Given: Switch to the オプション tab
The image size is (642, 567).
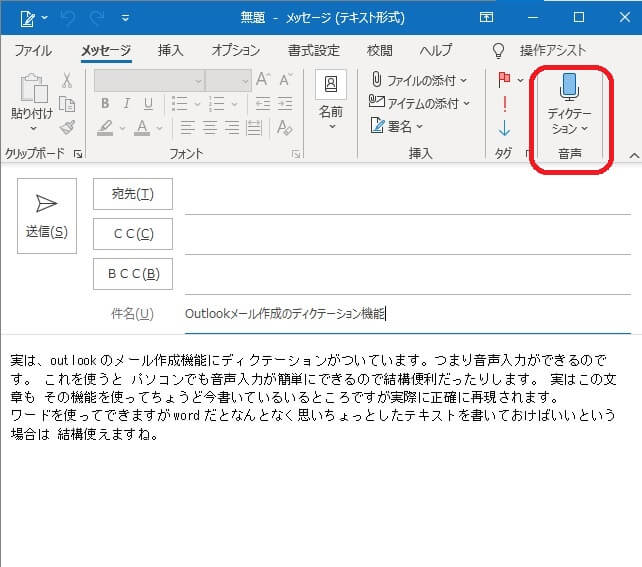Looking at the screenshot, I should pyautogui.click(x=235, y=50).
